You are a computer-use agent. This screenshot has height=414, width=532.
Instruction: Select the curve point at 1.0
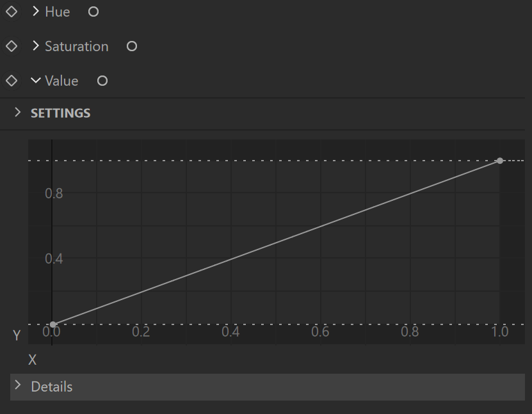coord(500,161)
